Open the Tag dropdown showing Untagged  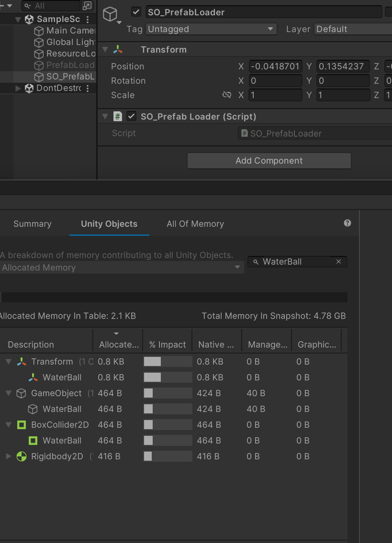point(211,29)
